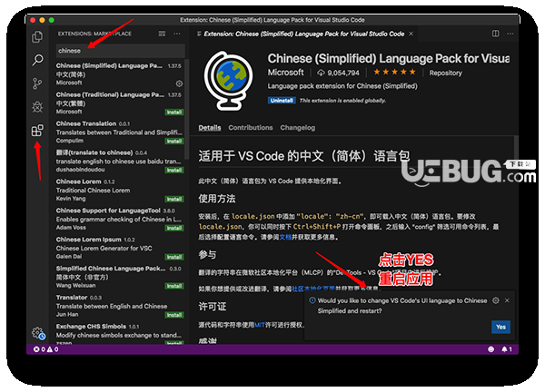545x392 pixels.
Task: Click the install count cloud icon
Action: (321, 73)
